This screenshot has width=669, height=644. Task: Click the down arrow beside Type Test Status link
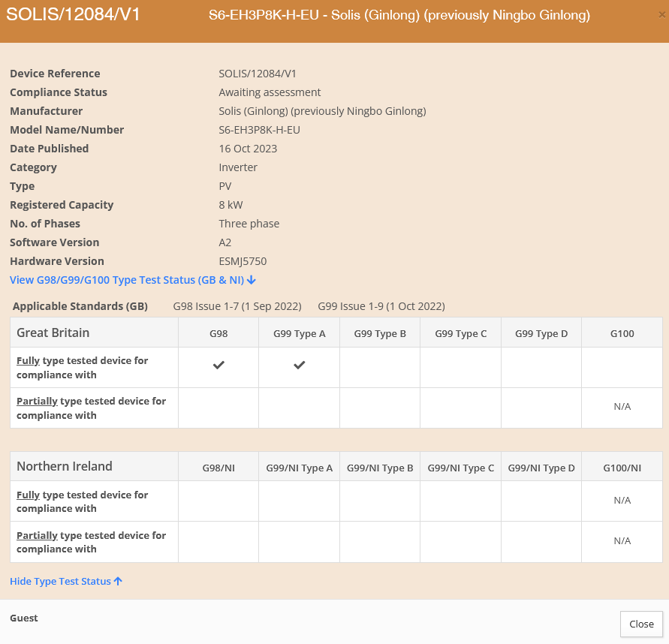tap(252, 280)
